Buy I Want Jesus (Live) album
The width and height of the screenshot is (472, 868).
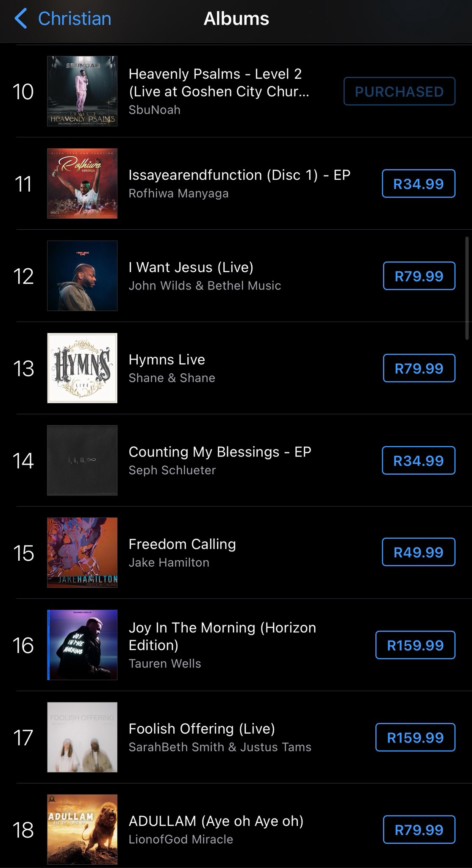pyautogui.click(x=419, y=276)
